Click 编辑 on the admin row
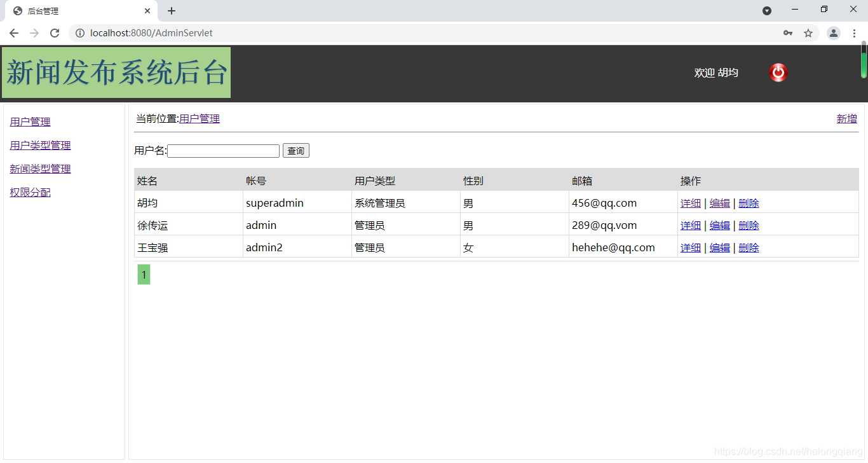 [x=719, y=225]
